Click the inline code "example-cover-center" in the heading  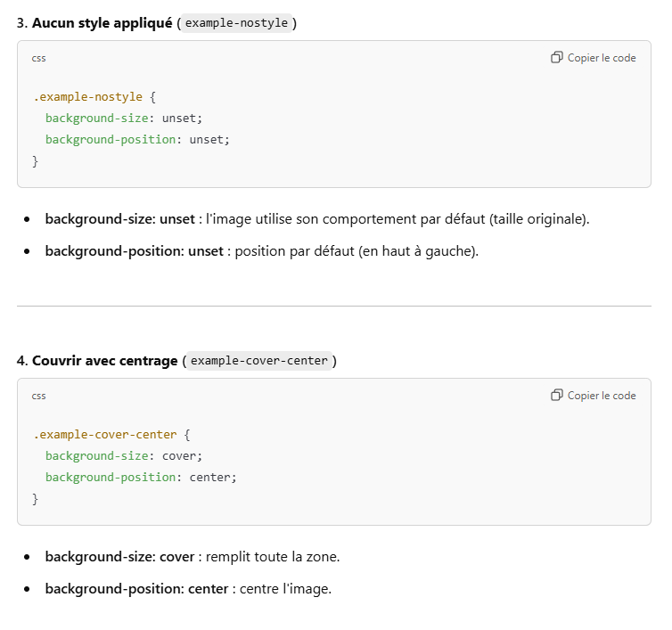(x=259, y=361)
